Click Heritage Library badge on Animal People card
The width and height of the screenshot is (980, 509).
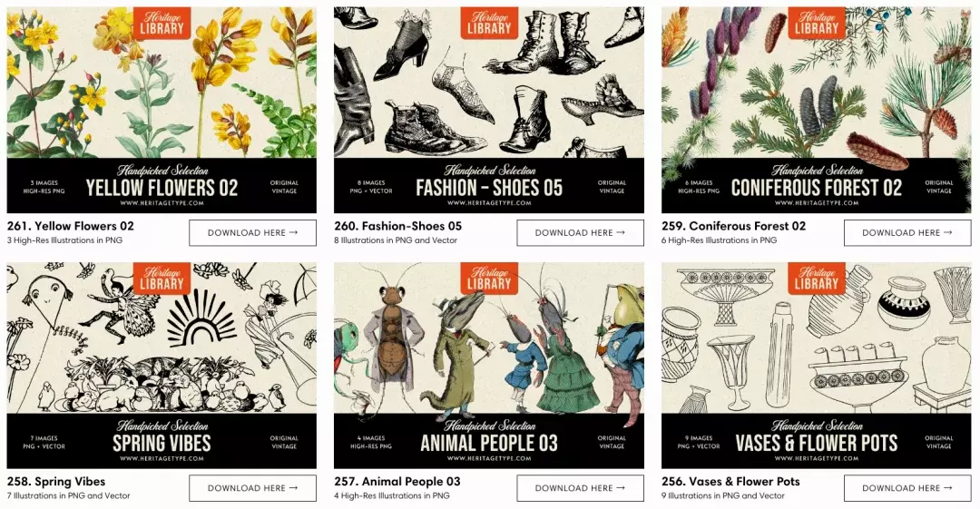click(489, 279)
